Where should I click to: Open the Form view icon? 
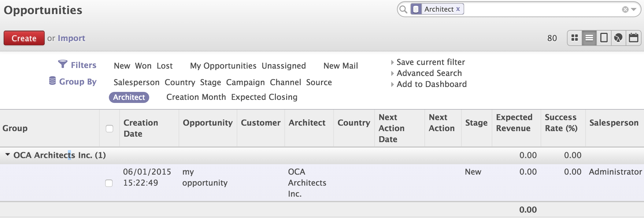point(604,38)
